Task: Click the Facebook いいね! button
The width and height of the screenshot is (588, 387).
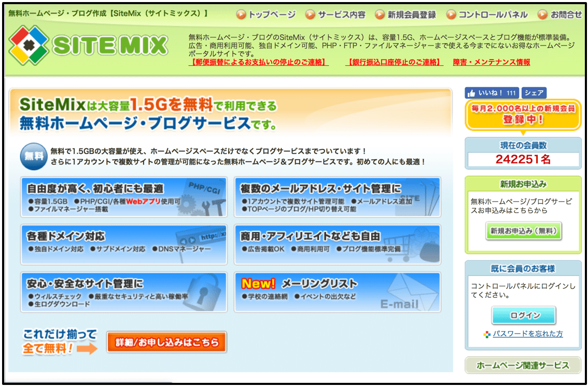Action: click(x=492, y=93)
